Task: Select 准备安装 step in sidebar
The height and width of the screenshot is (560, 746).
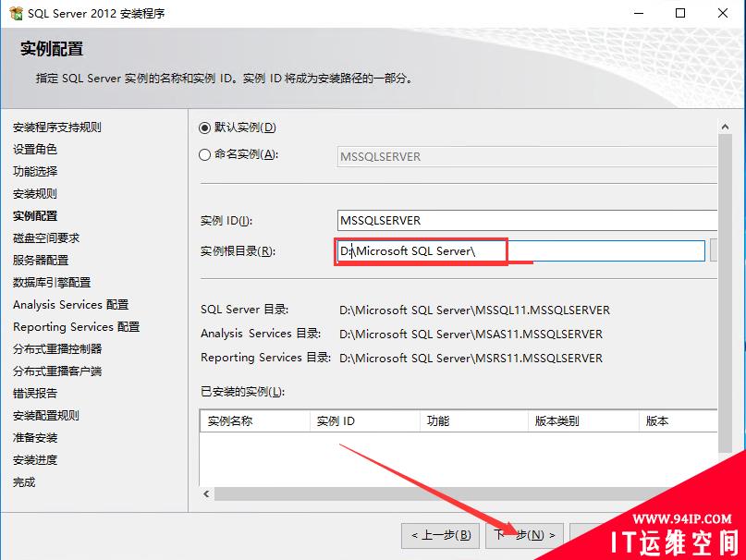Action: 35,438
